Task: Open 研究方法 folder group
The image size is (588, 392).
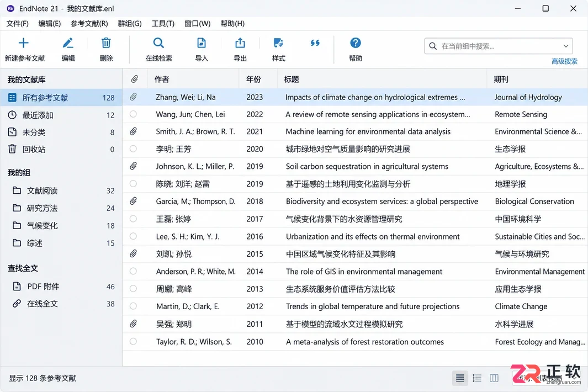Action: (61, 208)
